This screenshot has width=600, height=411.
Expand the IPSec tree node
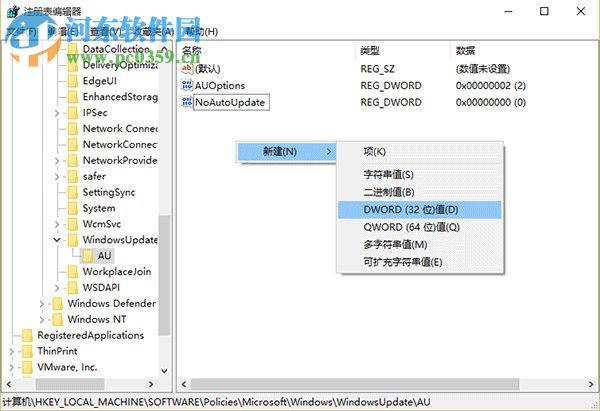(x=57, y=113)
